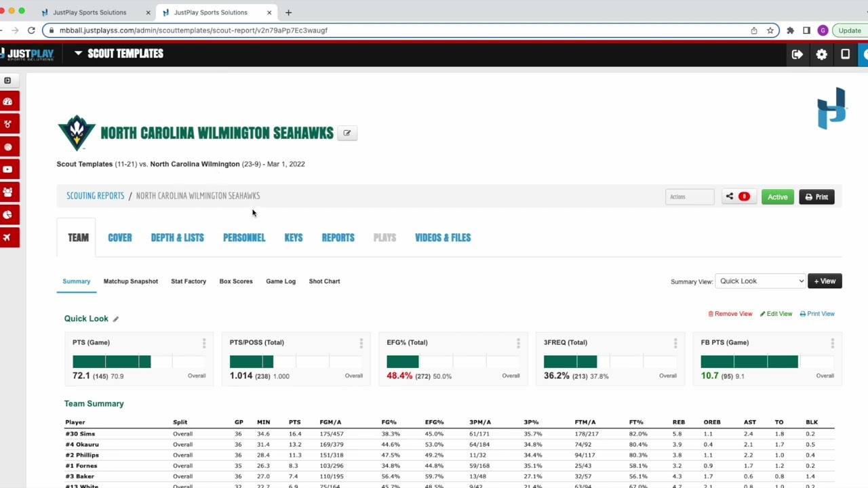The width and height of the screenshot is (868, 488).
Task: Open the Shot Chart sub-tab
Action: (x=324, y=281)
